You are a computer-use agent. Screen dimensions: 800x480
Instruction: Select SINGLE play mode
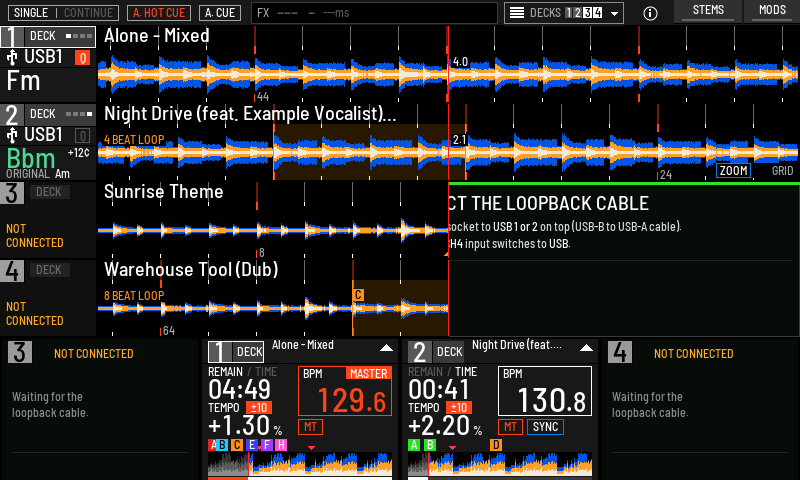31,13
